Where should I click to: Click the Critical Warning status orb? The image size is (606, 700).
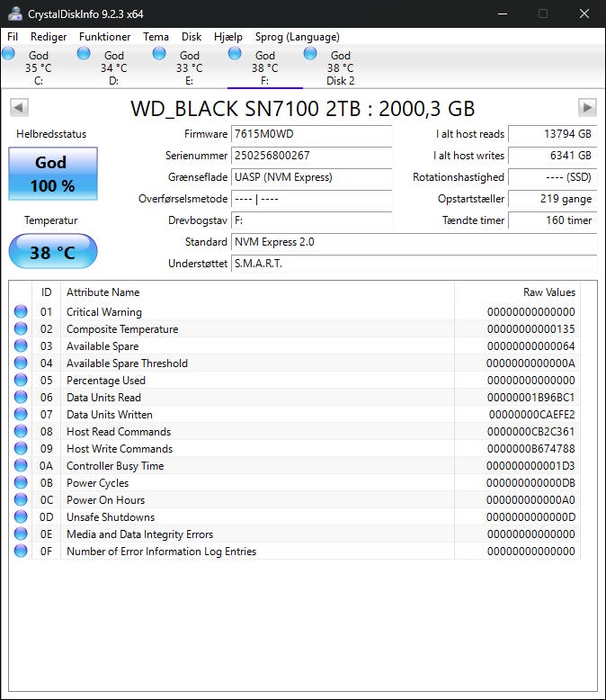pos(21,312)
